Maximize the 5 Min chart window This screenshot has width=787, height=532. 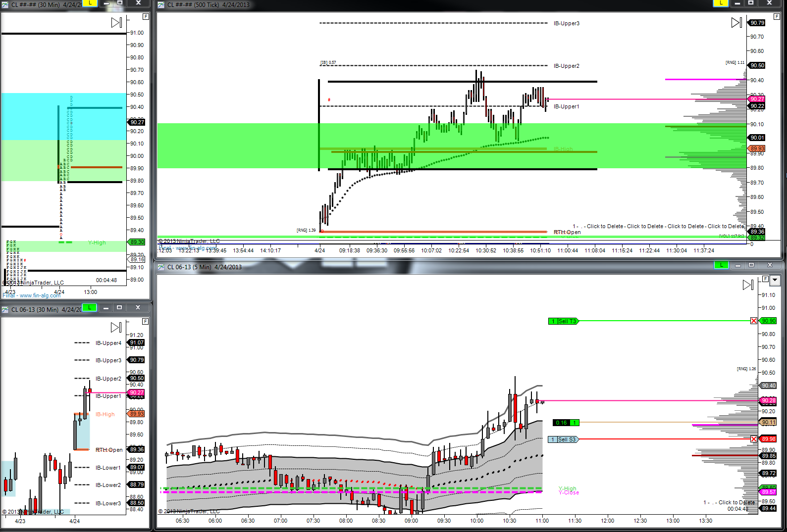pyautogui.click(x=751, y=265)
